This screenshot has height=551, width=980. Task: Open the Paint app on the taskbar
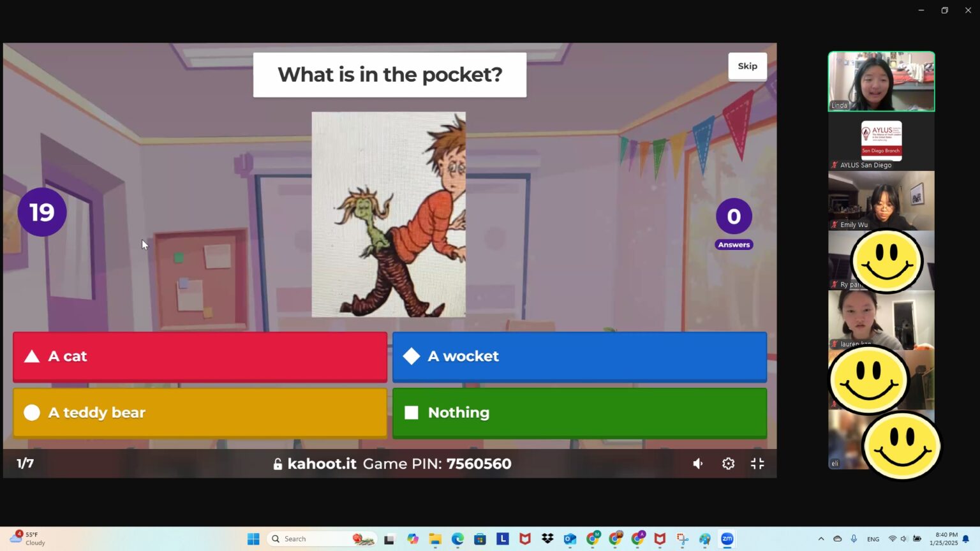click(704, 539)
